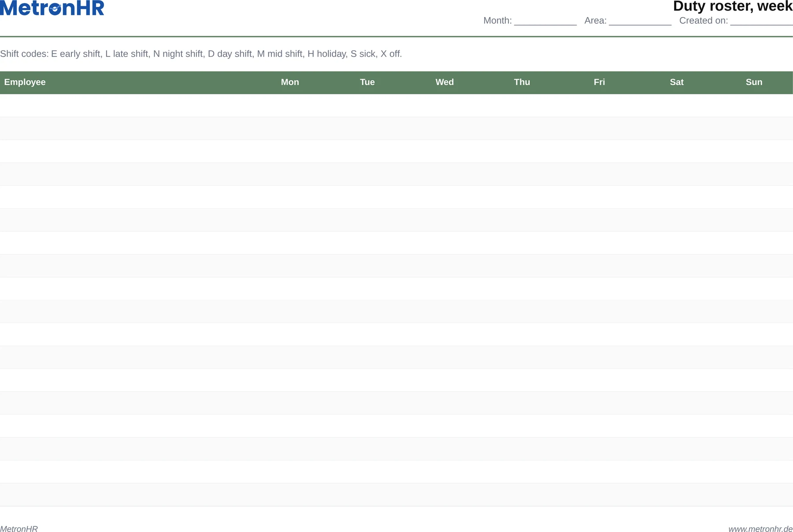Select the Thu column header

522,82
